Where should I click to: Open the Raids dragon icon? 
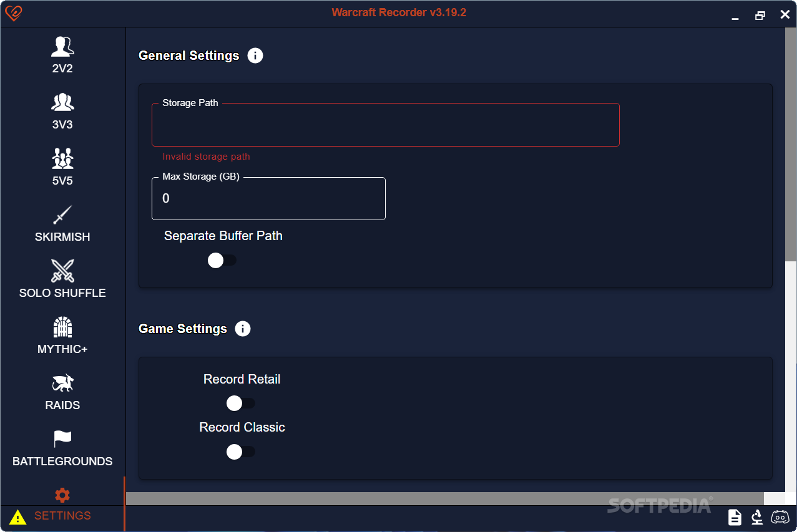[x=62, y=384]
